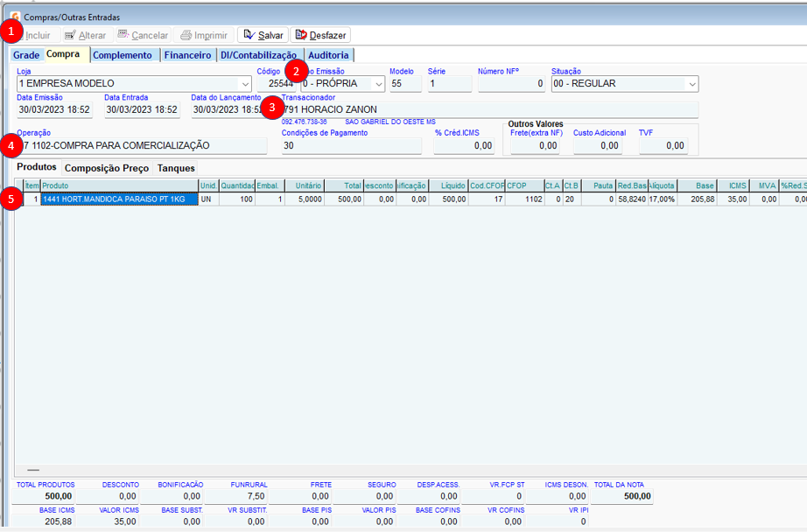Expand the Emissão type dropdown
807x532 pixels.
(379, 84)
